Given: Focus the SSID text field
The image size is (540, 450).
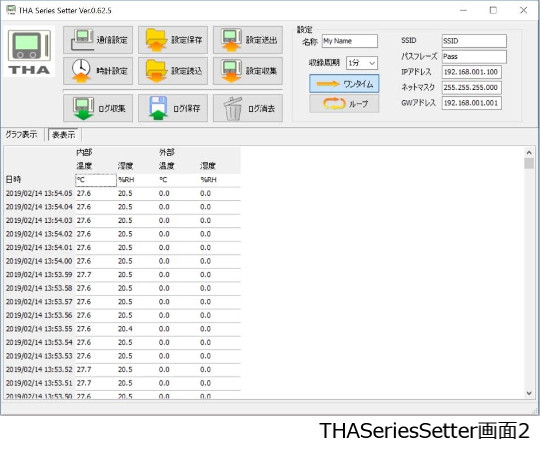Looking at the screenshot, I should click(x=474, y=41).
